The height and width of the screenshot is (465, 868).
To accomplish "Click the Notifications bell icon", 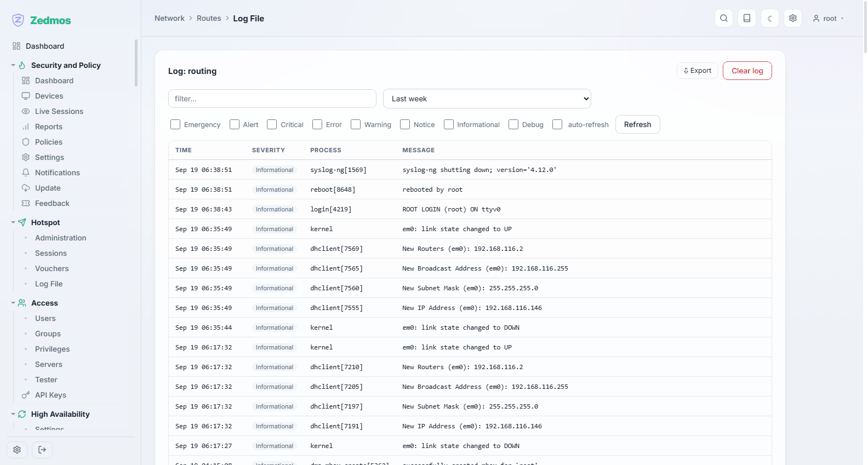I will (26, 173).
